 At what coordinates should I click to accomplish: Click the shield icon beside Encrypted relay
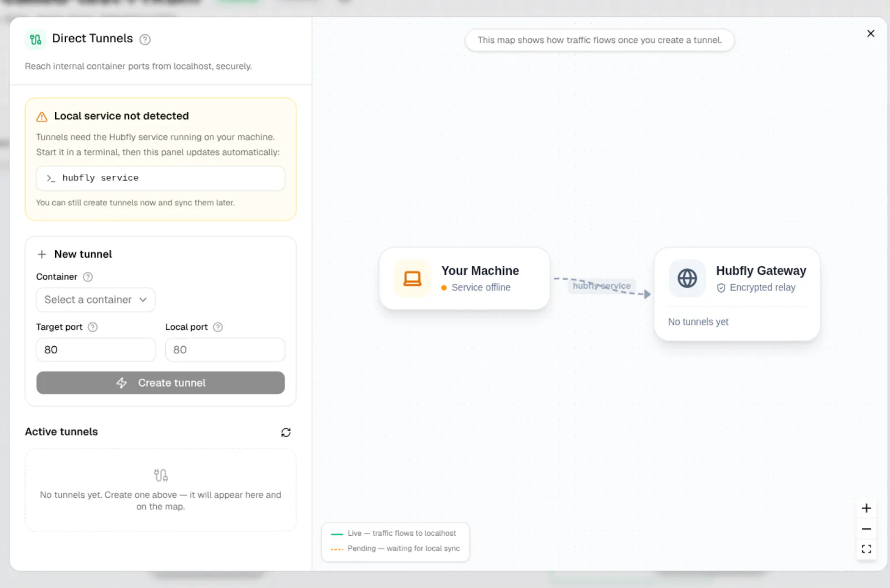pyautogui.click(x=721, y=288)
